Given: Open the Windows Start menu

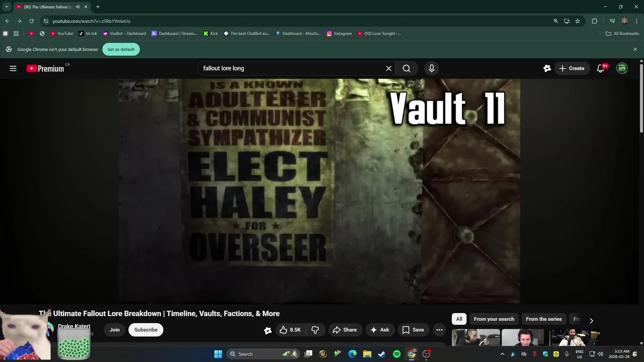Looking at the screenshot, I should (x=218, y=354).
